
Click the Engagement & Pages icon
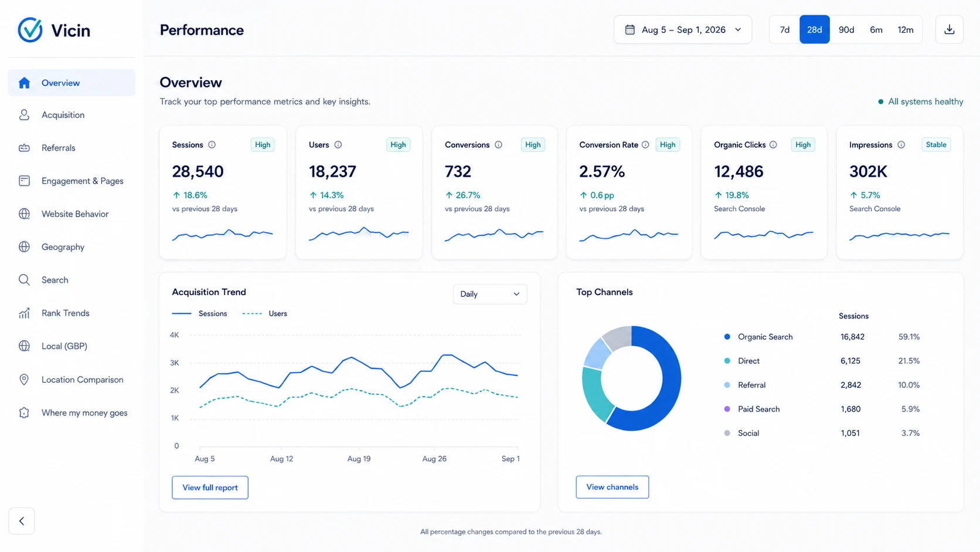(24, 181)
